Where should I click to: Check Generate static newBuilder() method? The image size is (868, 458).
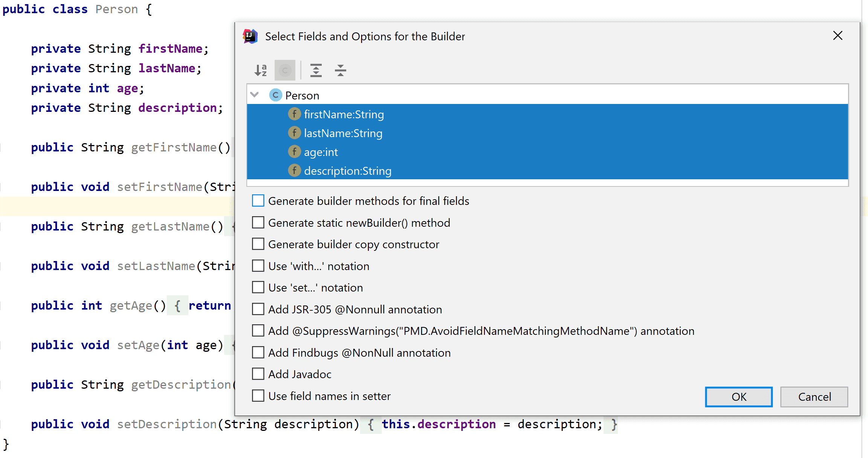point(258,223)
